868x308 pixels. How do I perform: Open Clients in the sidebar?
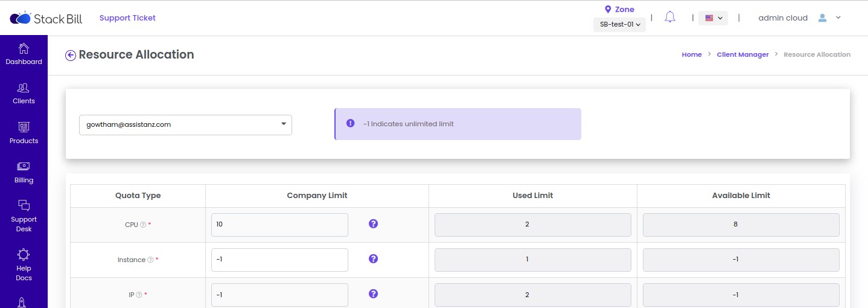tap(24, 94)
